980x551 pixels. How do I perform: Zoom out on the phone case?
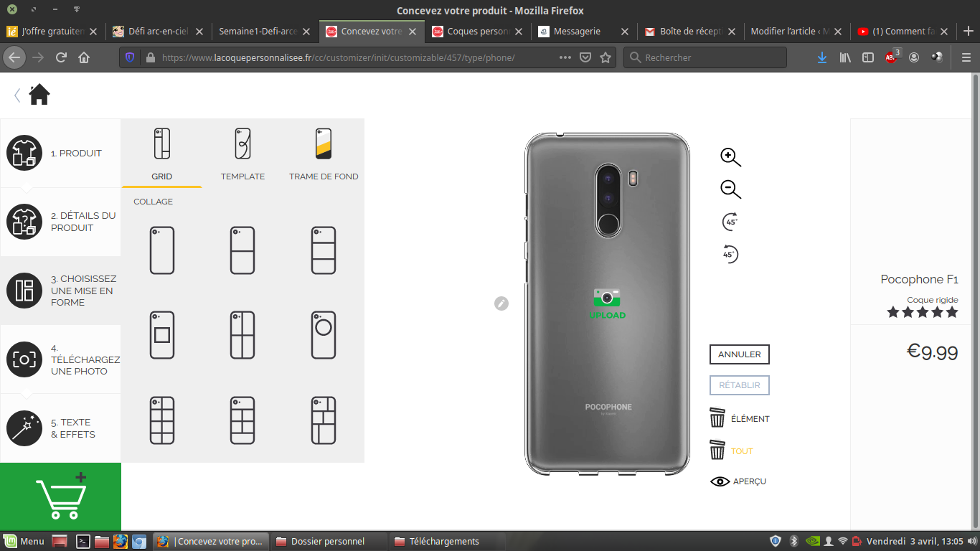(x=730, y=189)
